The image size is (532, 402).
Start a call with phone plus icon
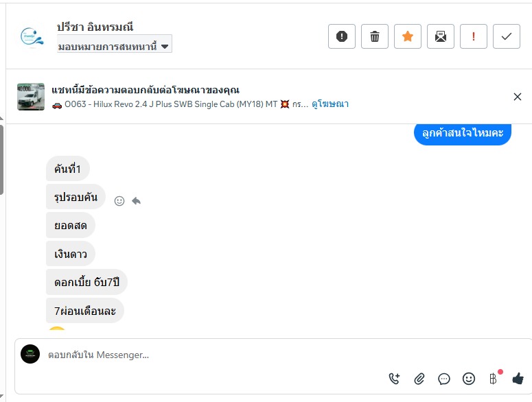(x=394, y=378)
